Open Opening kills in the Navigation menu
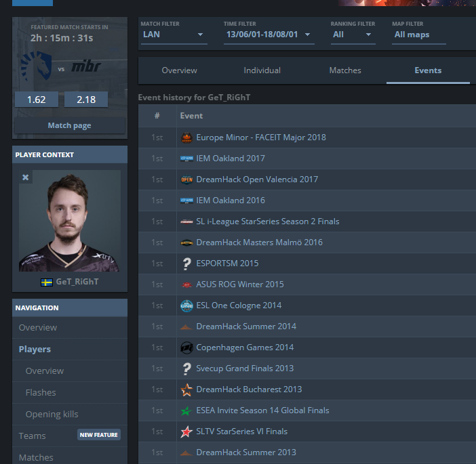This screenshot has width=476, height=464. [70, 415]
